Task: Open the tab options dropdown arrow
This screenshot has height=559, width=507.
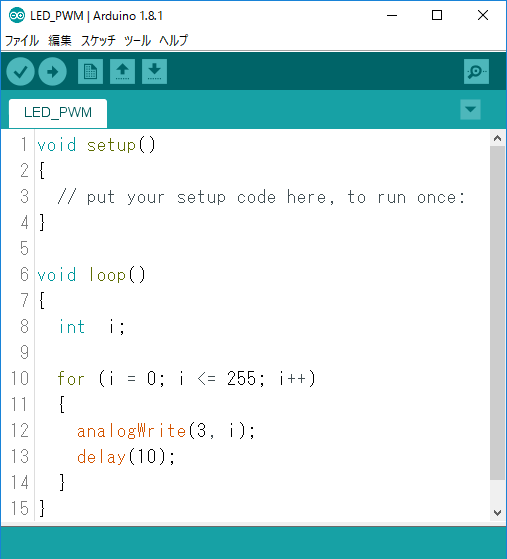Action: click(x=470, y=109)
